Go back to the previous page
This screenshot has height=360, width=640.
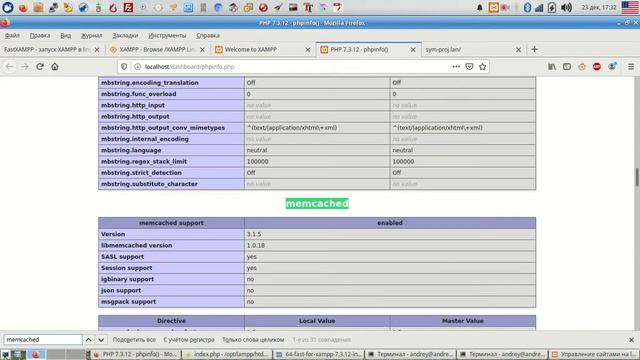coord(9,67)
